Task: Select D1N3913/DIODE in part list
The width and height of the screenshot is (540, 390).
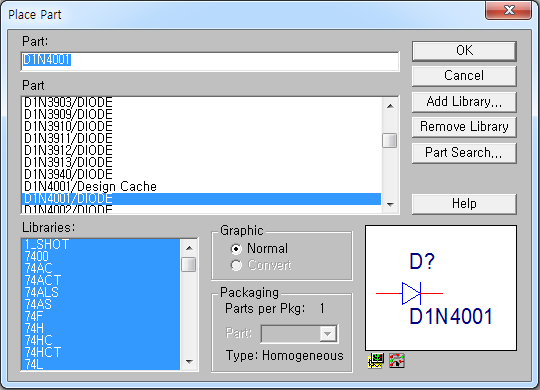Action: point(202,162)
